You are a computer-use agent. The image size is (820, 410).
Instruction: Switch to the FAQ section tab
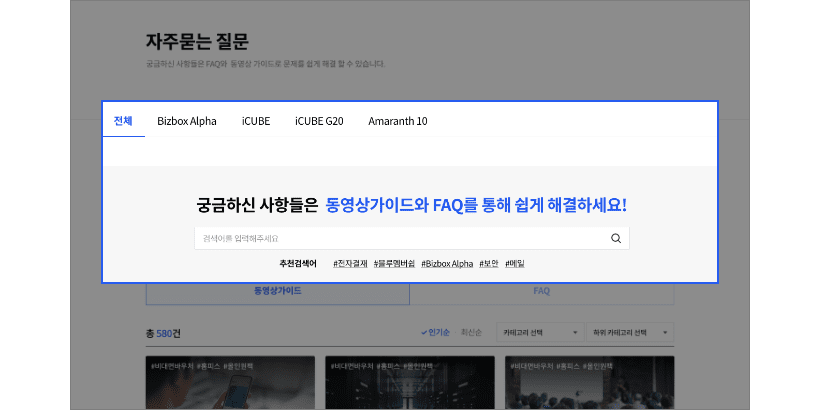(542, 294)
